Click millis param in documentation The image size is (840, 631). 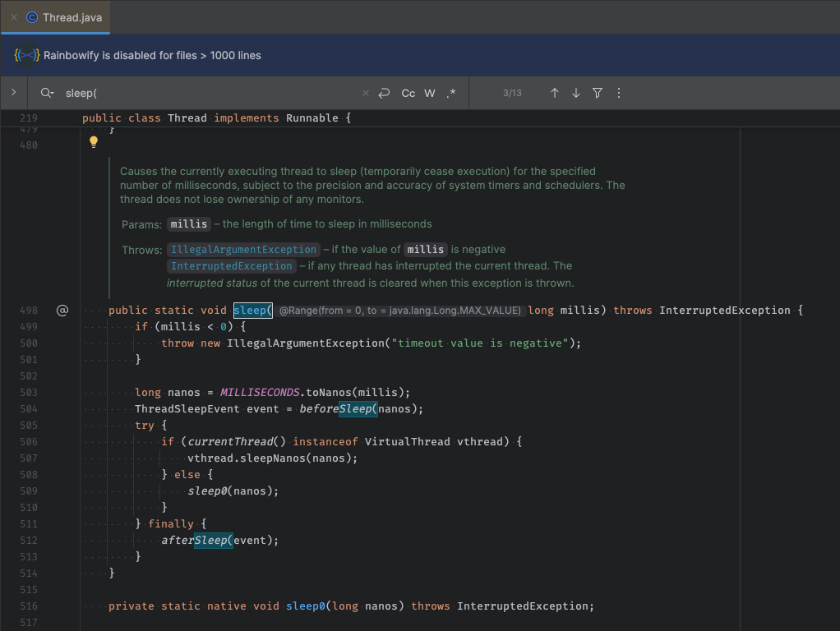tap(188, 224)
